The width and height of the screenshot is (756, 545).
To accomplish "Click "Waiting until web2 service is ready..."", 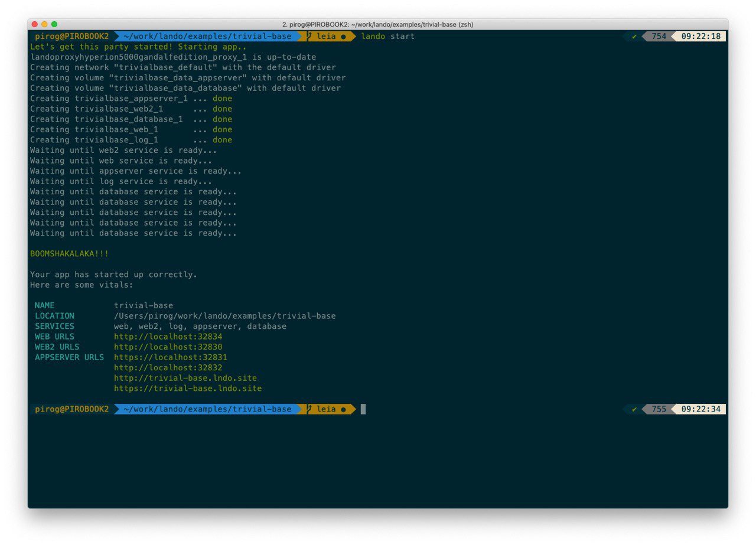I will (123, 151).
